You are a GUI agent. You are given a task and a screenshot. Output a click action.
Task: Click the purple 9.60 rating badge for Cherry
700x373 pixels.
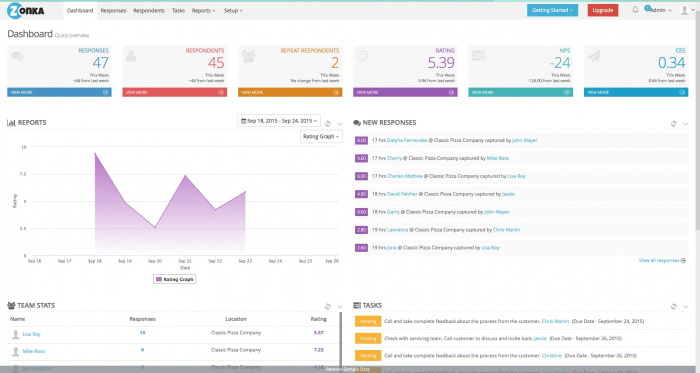click(361, 158)
